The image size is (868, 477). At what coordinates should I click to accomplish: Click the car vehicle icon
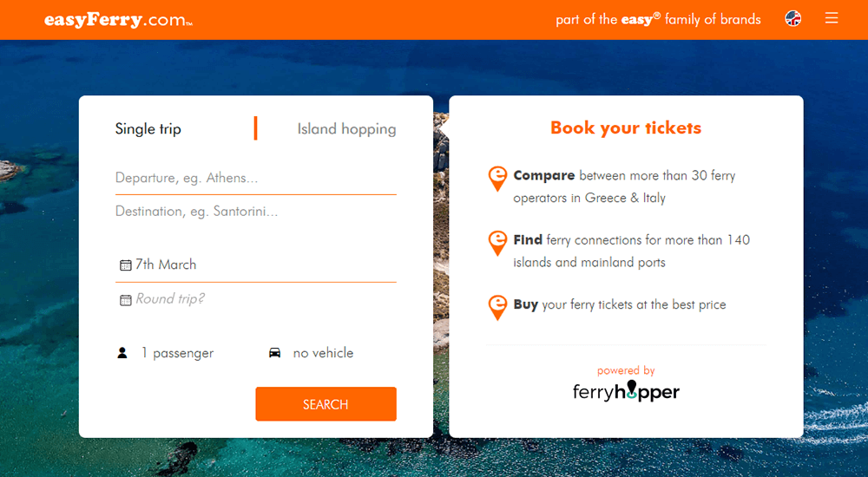(274, 352)
